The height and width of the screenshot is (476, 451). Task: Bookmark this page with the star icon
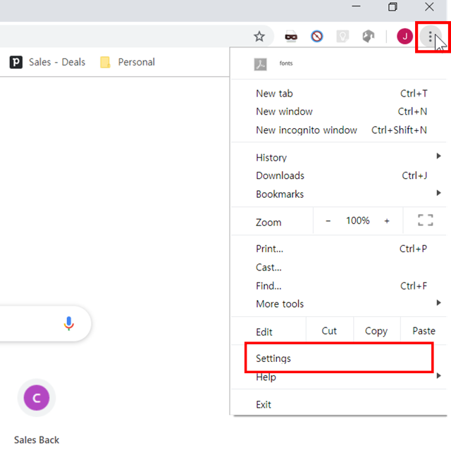[x=259, y=37]
